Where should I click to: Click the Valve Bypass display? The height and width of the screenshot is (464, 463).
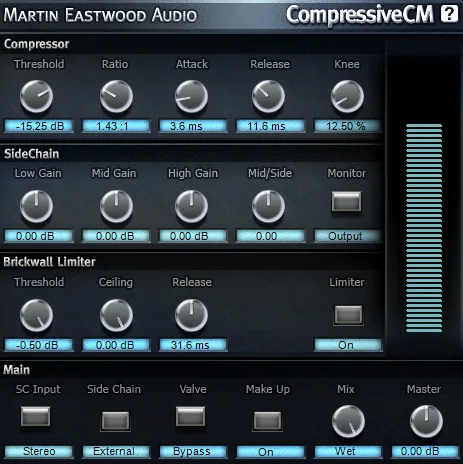coord(193,452)
